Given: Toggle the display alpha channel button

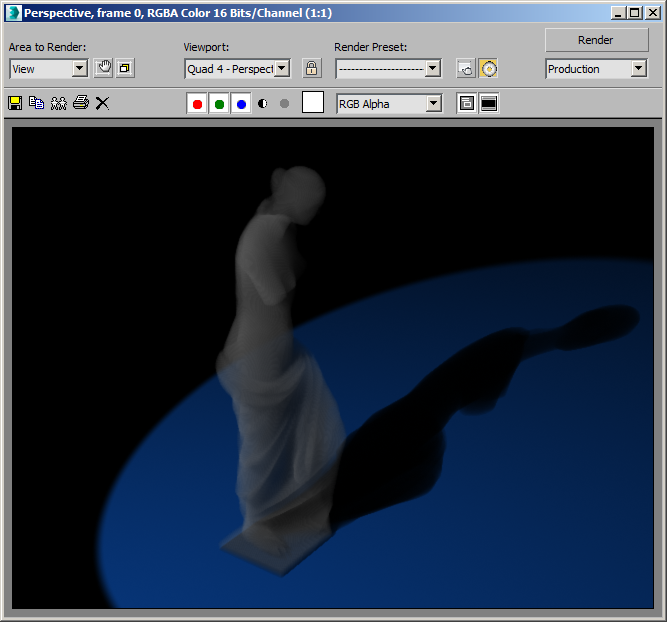Looking at the screenshot, I should pyautogui.click(x=262, y=103).
